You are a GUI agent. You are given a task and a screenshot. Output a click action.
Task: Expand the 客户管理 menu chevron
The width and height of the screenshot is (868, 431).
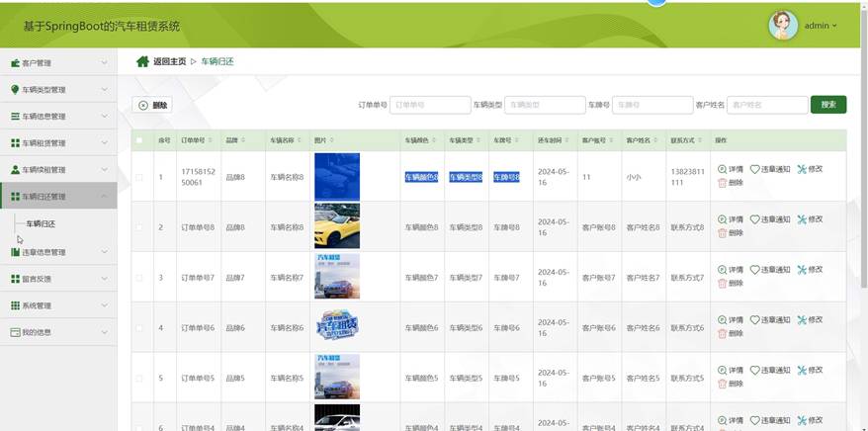105,63
